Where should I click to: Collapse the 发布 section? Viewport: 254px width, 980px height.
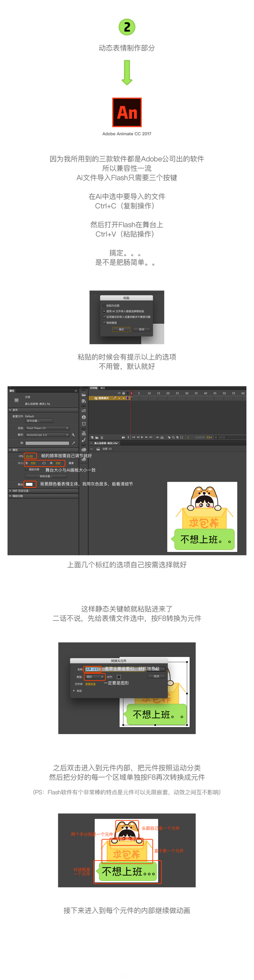pos(10,410)
